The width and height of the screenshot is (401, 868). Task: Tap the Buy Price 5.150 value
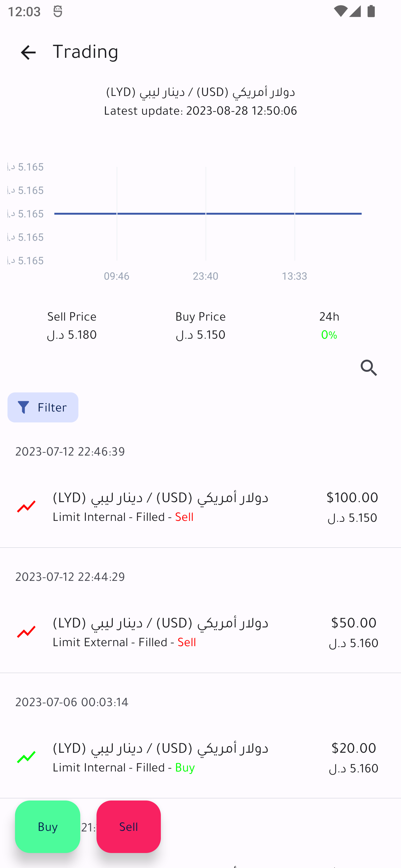pos(200,335)
